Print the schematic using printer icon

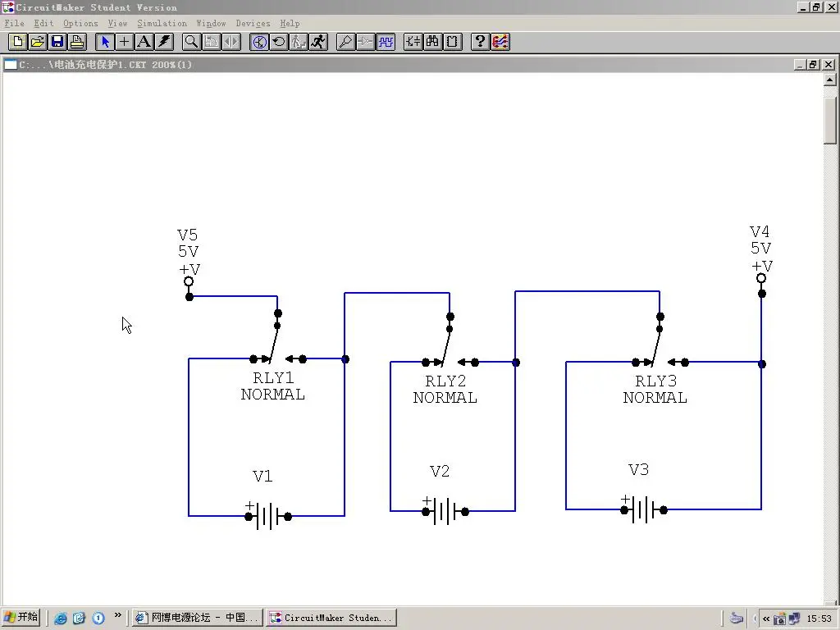click(77, 42)
